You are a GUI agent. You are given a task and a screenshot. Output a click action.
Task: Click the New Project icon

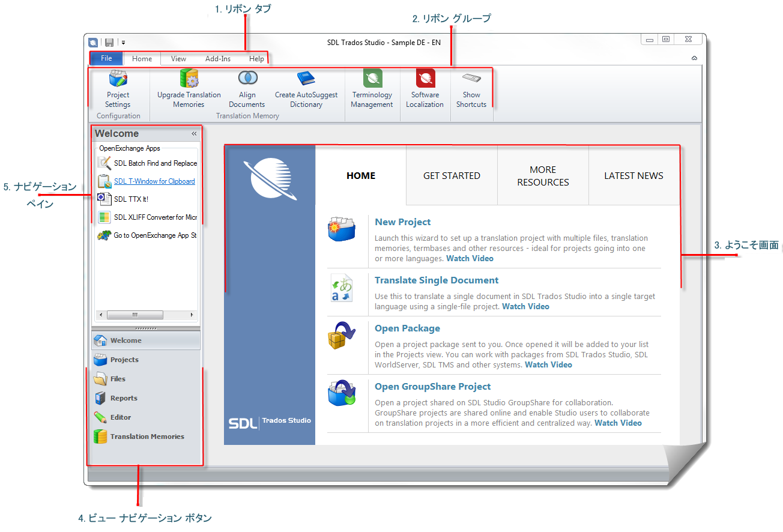[342, 230]
